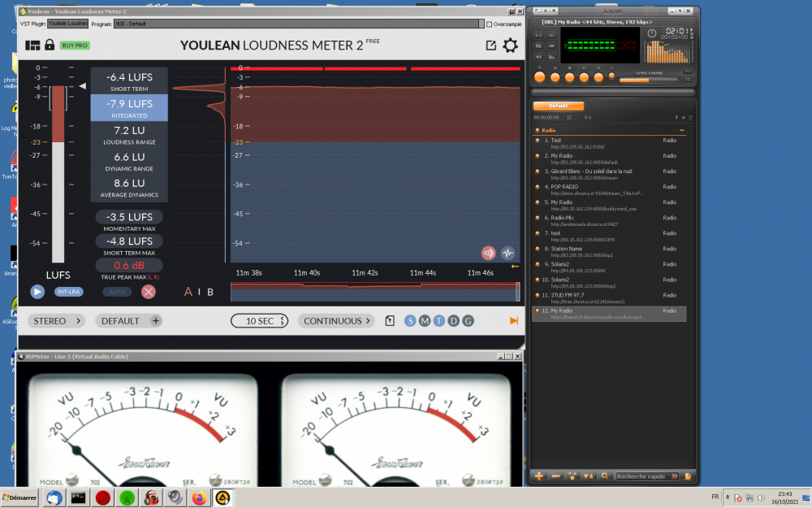This screenshot has height=508, width=812.
Task: Expand the STEREO channel selector
Action: point(57,321)
